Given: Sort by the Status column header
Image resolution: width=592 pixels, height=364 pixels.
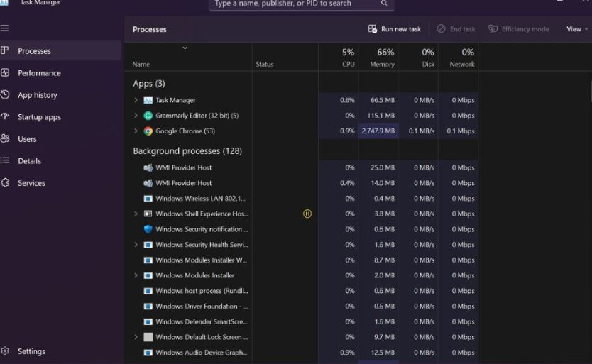Looking at the screenshot, I should click(285, 57).
